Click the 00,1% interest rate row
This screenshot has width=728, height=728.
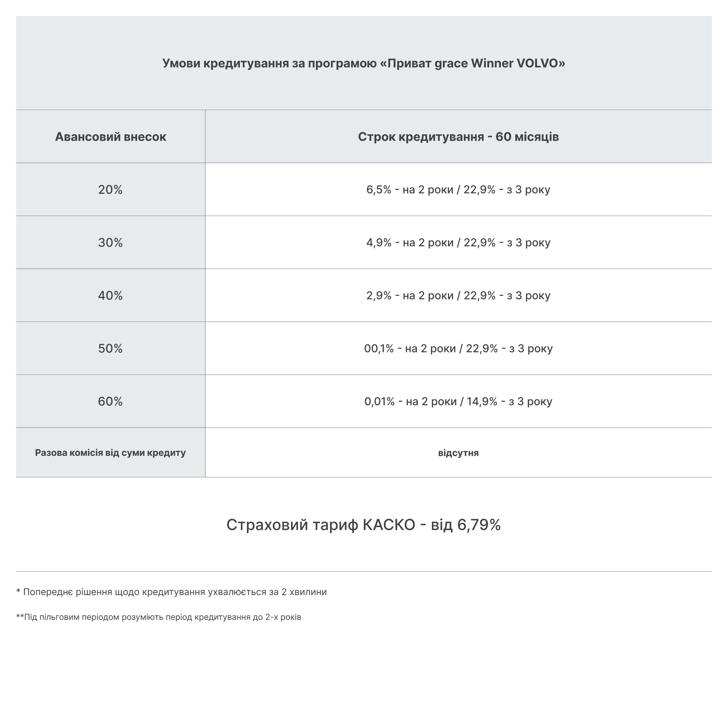458,348
